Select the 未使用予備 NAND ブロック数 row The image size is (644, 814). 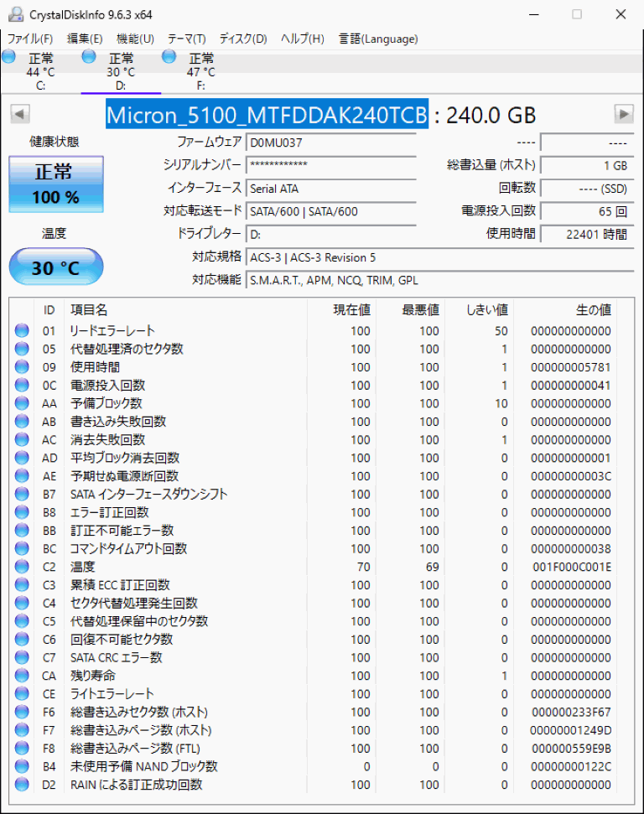(x=313, y=766)
